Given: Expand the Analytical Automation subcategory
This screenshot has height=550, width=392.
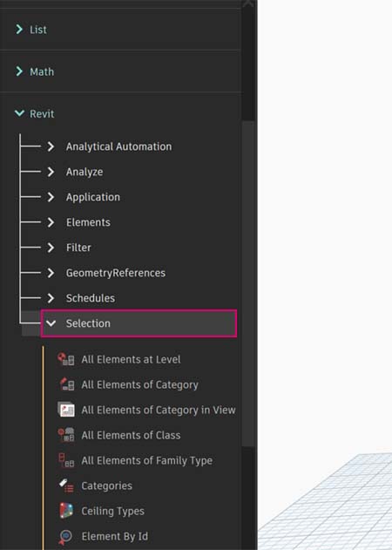Looking at the screenshot, I should [51, 146].
